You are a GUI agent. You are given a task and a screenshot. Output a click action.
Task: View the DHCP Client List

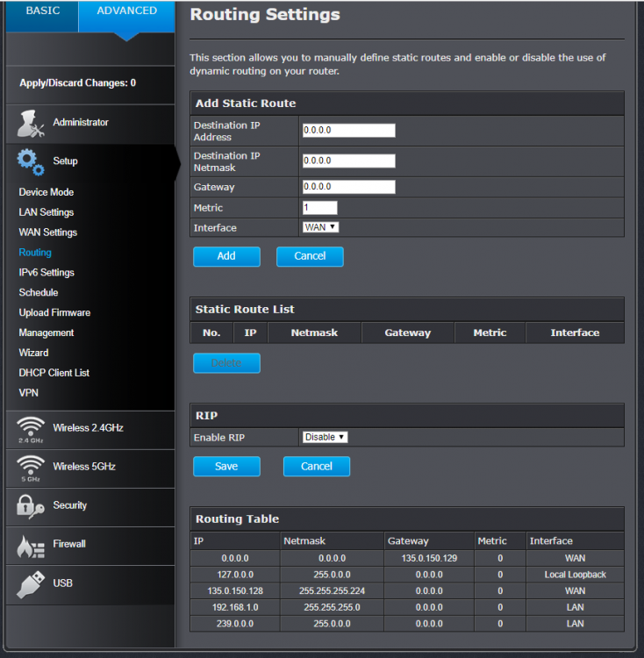54,373
